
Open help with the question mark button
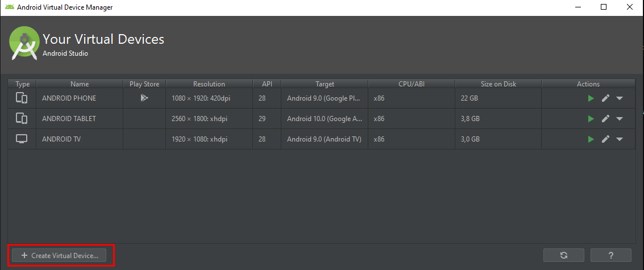pos(610,256)
